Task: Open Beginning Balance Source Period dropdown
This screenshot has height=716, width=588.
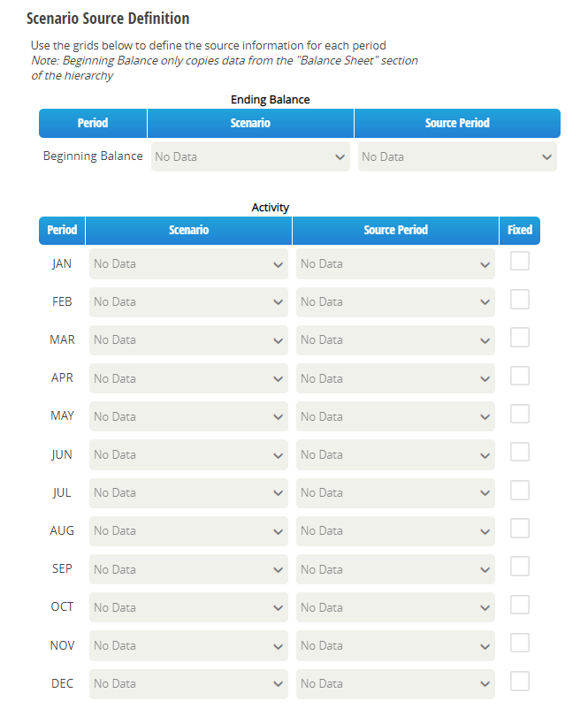Action: tap(457, 156)
